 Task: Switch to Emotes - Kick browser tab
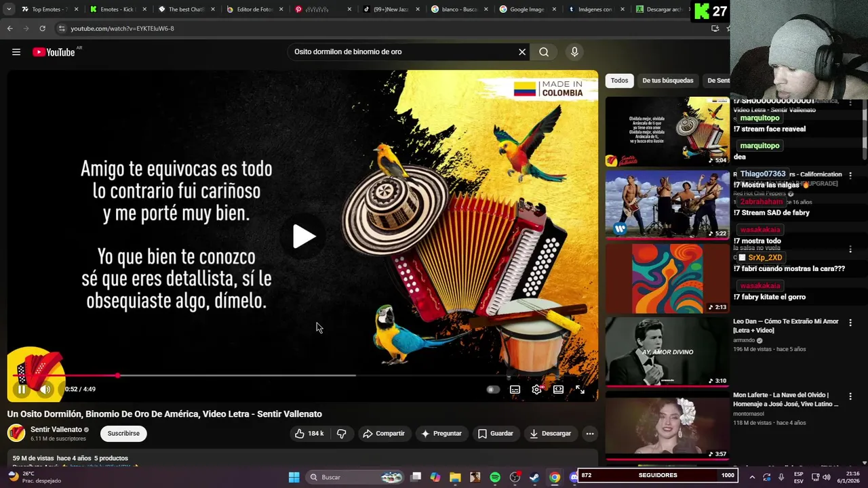117,9
